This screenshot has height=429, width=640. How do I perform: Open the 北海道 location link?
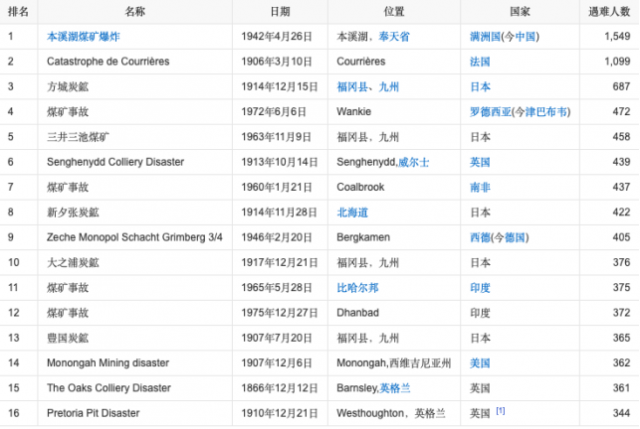pos(352,212)
